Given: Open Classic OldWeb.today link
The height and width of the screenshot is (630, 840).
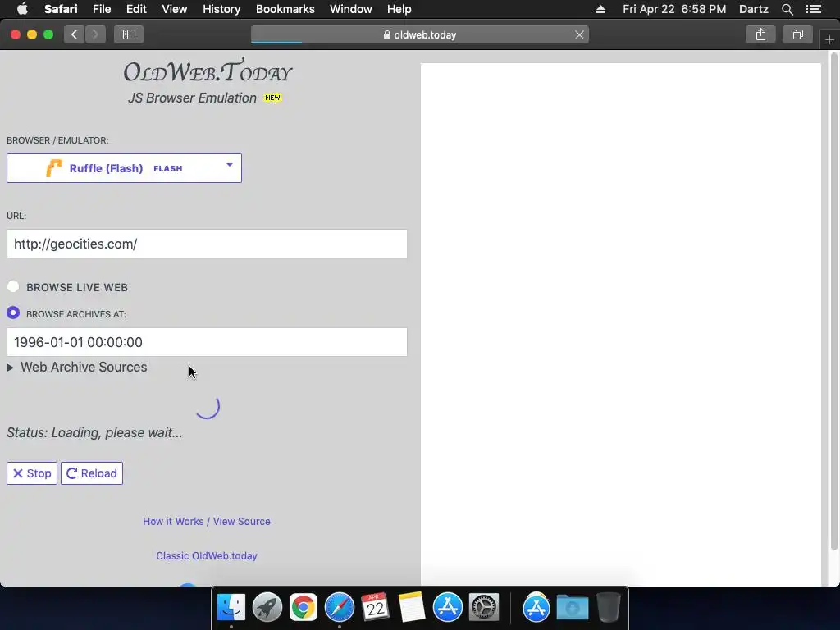Looking at the screenshot, I should click(206, 555).
